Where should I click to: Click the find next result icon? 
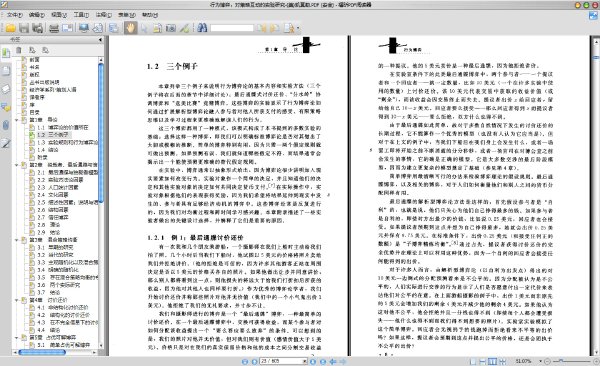click(274, 28)
